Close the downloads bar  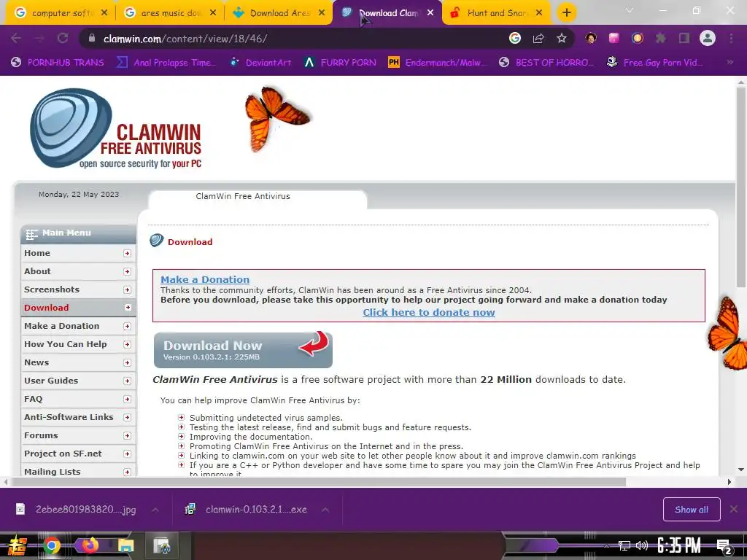point(734,509)
